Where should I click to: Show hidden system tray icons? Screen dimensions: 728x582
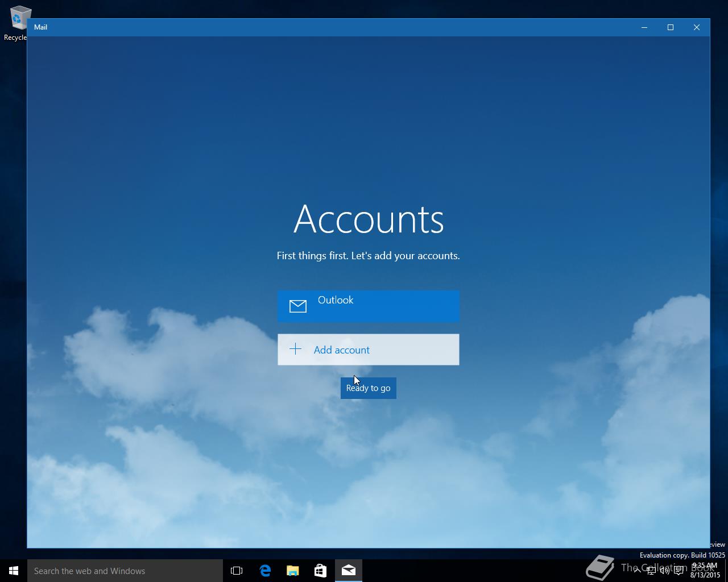pyautogui.click(x=637, y=571)
